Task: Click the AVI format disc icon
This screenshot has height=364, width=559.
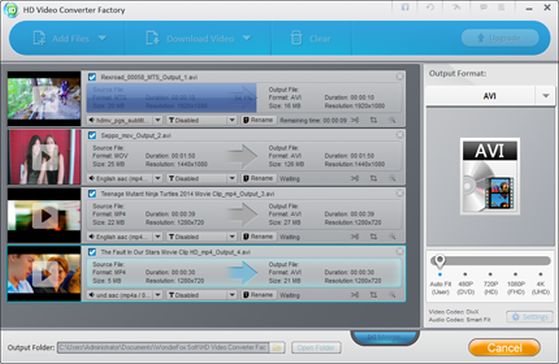Action: 489,176
